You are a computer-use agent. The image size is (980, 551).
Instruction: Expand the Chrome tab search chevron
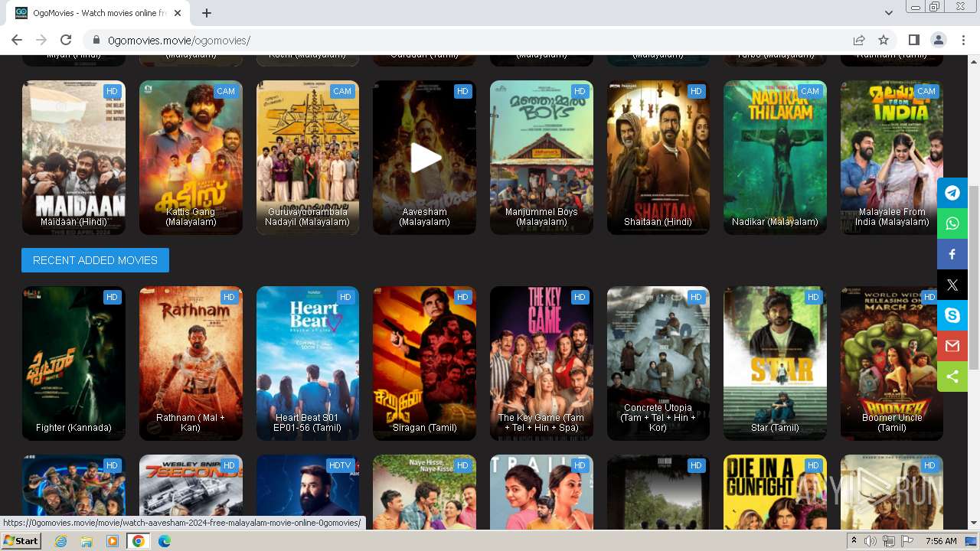coord(888,13)
